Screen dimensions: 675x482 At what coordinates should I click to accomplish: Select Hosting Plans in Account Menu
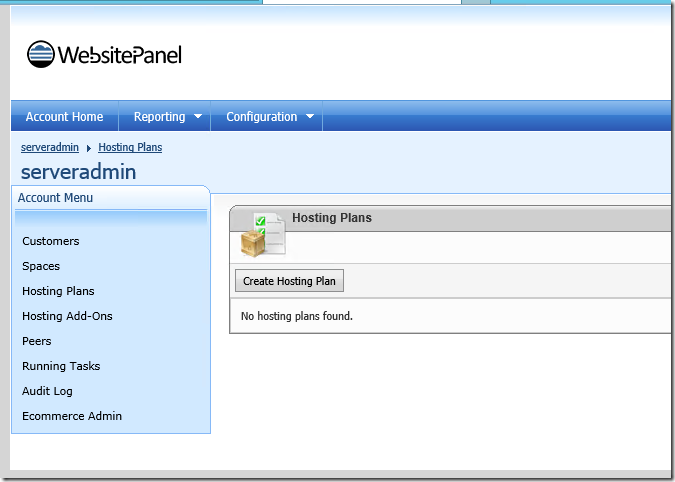click(x=58, y=291)
